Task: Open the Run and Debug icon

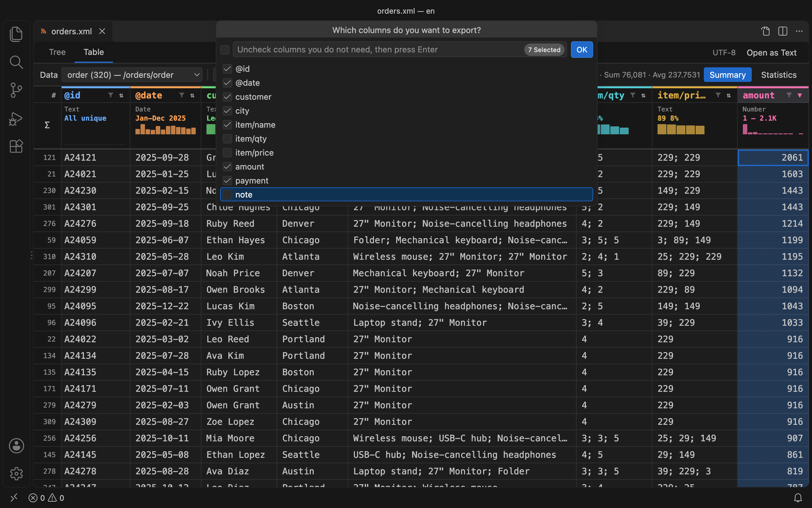Action: [16, 119]
